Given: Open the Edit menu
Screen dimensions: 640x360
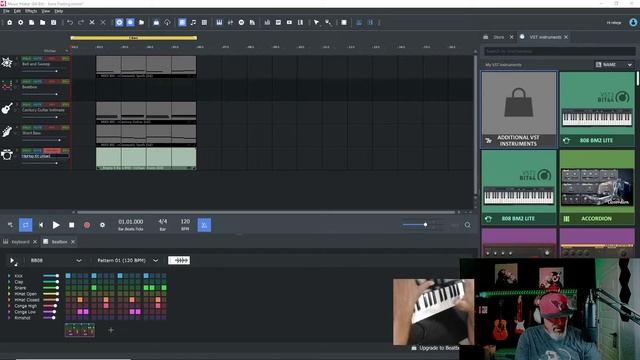Looking at the screenshot, I should (17, 11).
